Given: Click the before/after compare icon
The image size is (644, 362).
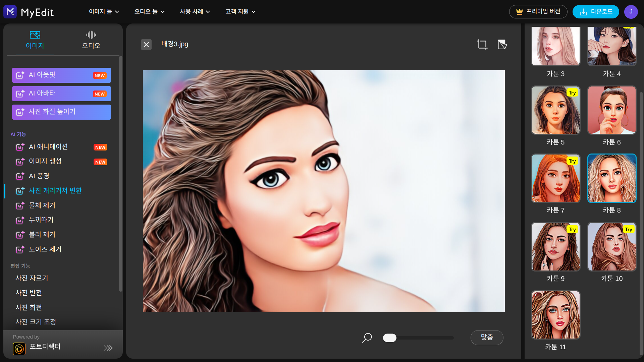Looking at the screenshot, I should point(502,44).
